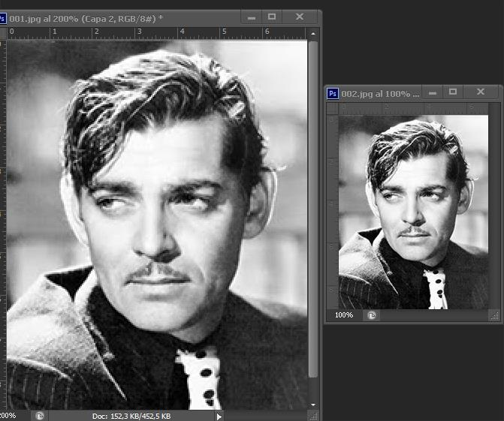Maximize the 001.jpg document window

(272, 17)
